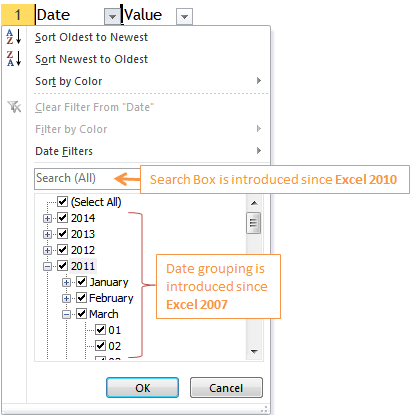This screenshot has width=416, height=418.
Task: Select the 2014 label in the date list
Action: coord(83,218)
